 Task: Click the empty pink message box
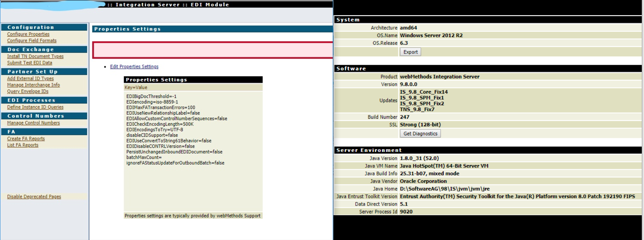213,50
